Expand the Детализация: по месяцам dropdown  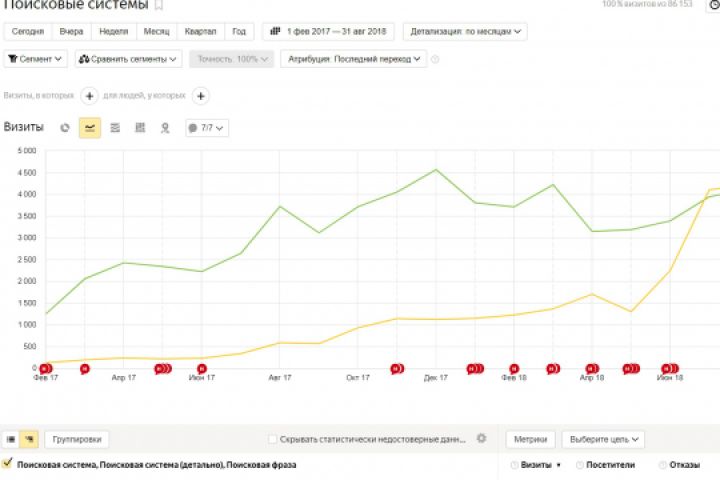point(465,31)
